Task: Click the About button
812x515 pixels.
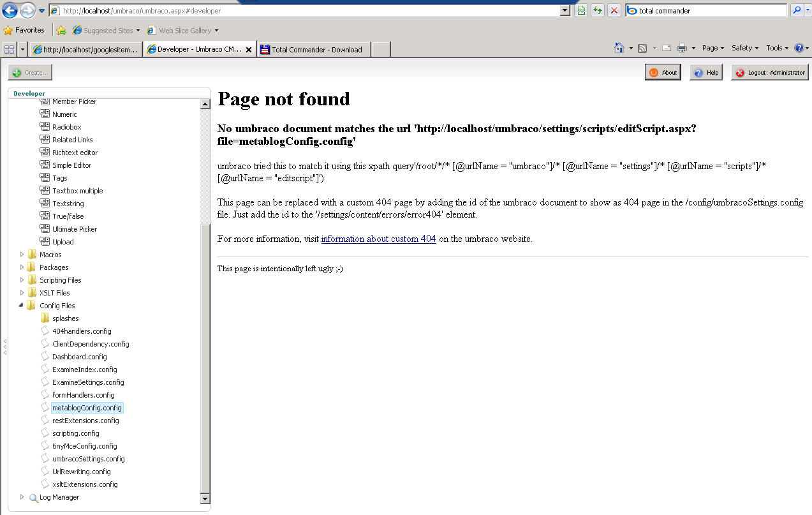Action: [663, 72]
